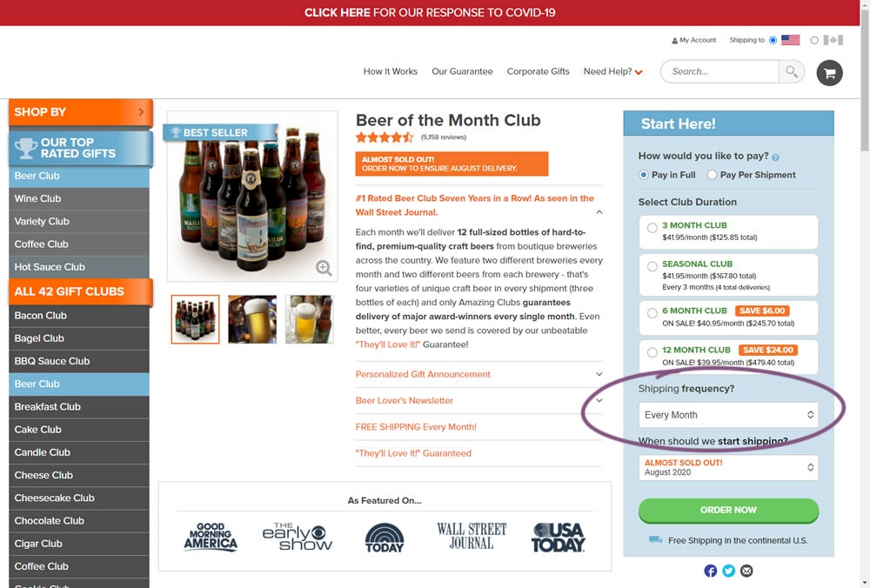870x588 pixels.
Task: Select the Pay Per Shipment option
Action: [713, 175]
